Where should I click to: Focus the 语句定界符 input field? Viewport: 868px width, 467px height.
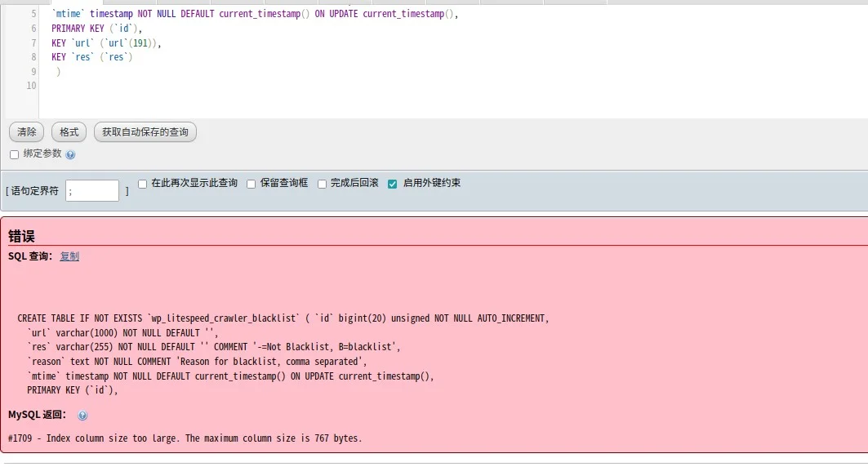click(92, 190)
